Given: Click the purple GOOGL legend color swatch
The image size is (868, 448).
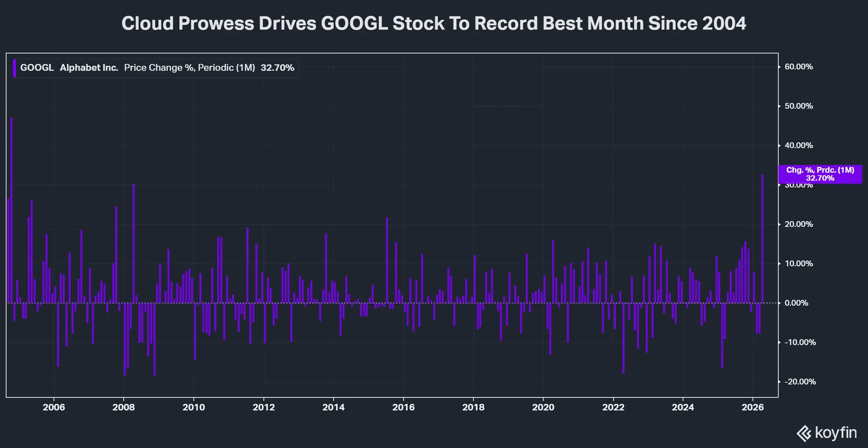Looking at the screenshot, I should 14,68.
